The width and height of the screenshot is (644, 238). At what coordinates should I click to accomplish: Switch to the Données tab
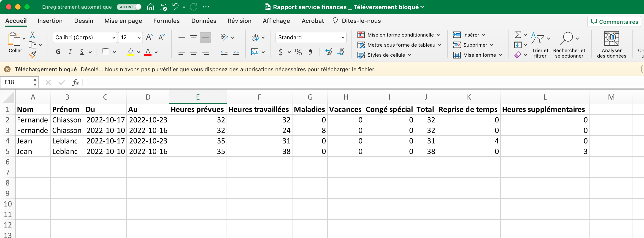point(203,21)
